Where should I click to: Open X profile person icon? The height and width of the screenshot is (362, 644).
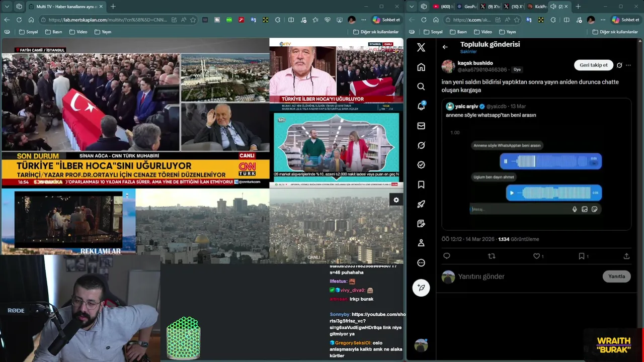(421, 243)
